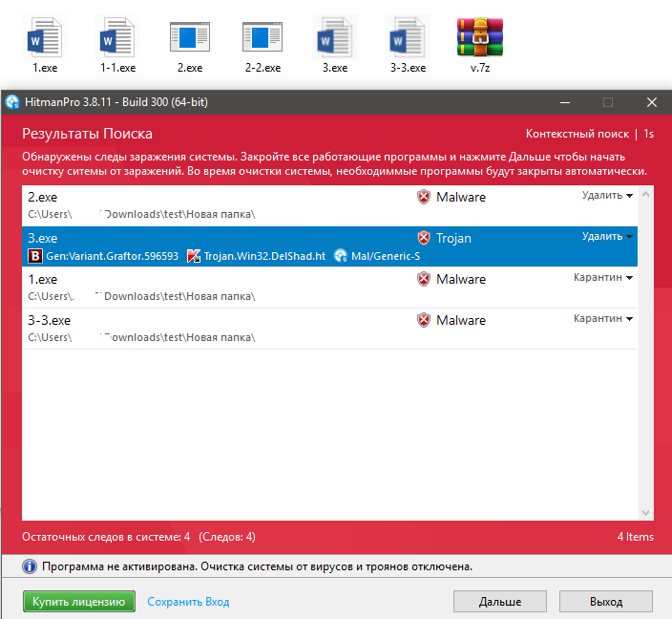This screenshot has width=672, height=619.
Task: Click red shield icon for 3.exe Trojan
Action: click(424, 238)
